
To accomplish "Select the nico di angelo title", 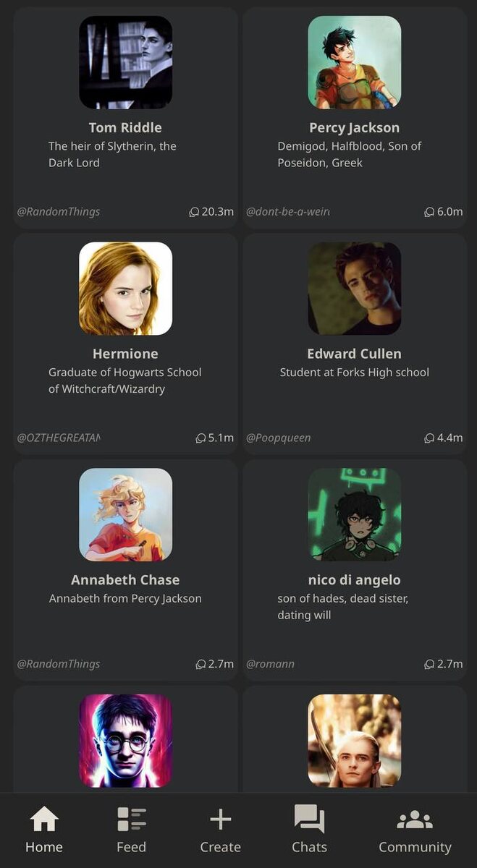I will (x=355, y=580).
